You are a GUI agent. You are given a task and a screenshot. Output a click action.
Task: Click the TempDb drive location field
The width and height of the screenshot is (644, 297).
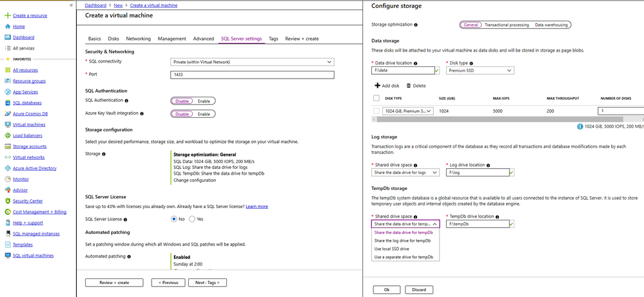477,224
